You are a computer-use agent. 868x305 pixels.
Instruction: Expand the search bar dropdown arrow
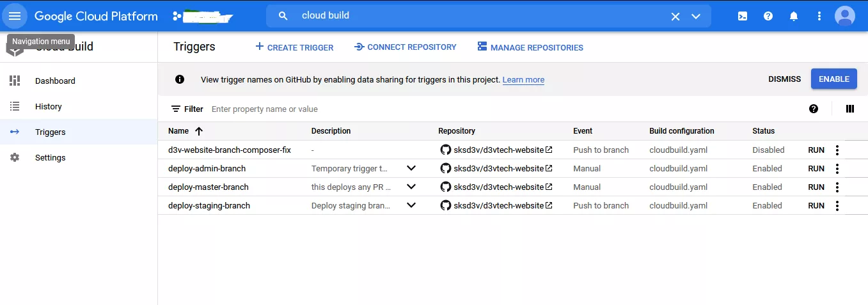pos(696,16)
